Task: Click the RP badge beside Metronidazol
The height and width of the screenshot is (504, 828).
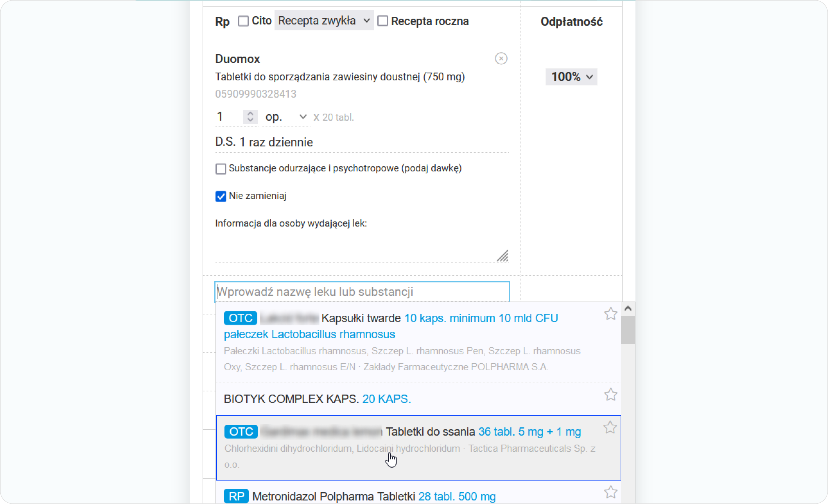Action: [236, 496]
